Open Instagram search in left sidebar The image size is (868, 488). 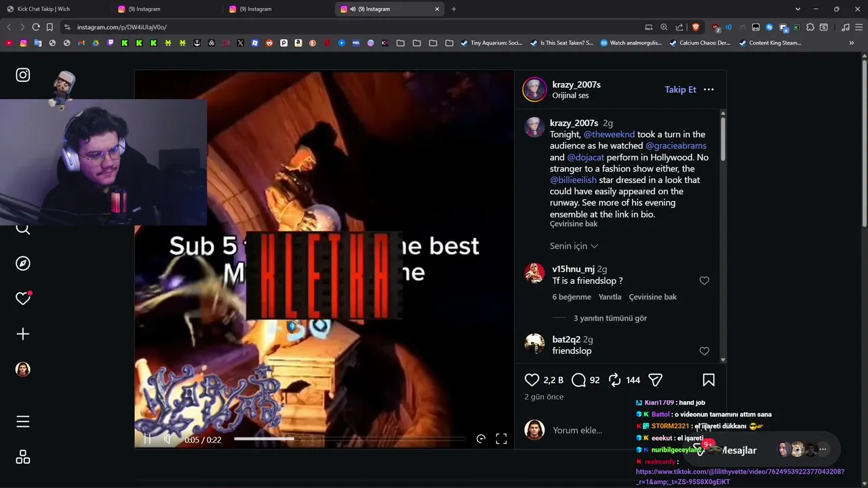[23, 229]
